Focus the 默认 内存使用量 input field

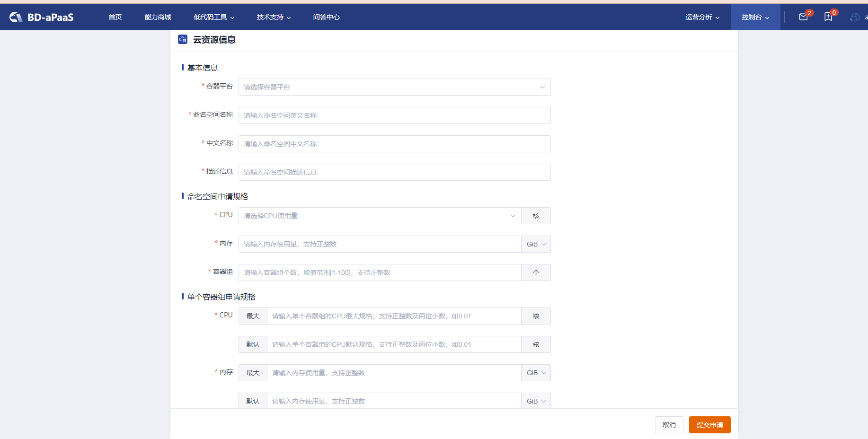pos(394,401)
